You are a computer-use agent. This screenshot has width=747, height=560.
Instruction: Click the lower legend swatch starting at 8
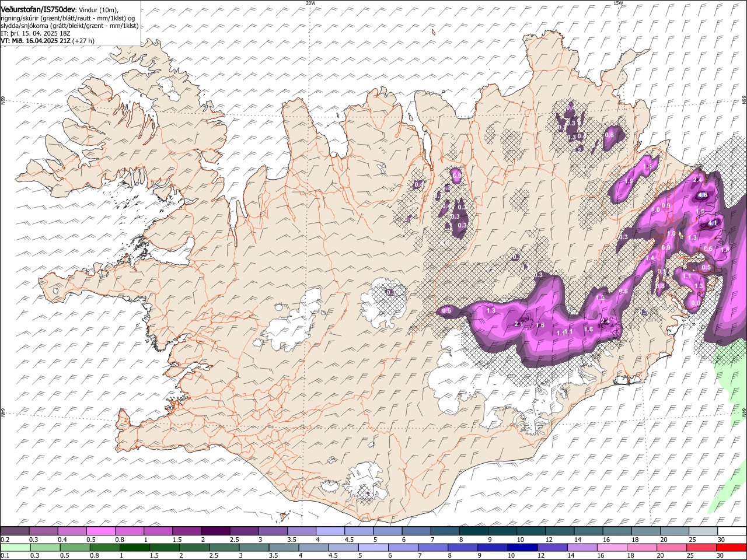tap(463, 547)
